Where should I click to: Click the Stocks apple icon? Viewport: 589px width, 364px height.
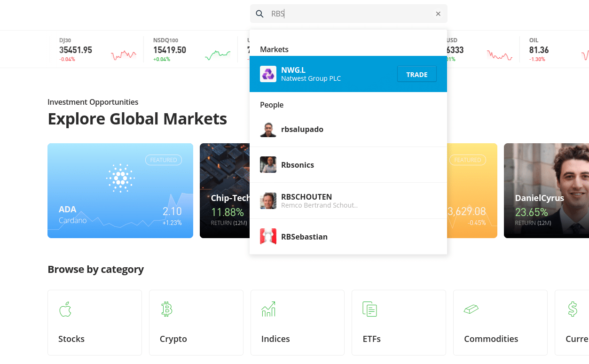(65, 309)
